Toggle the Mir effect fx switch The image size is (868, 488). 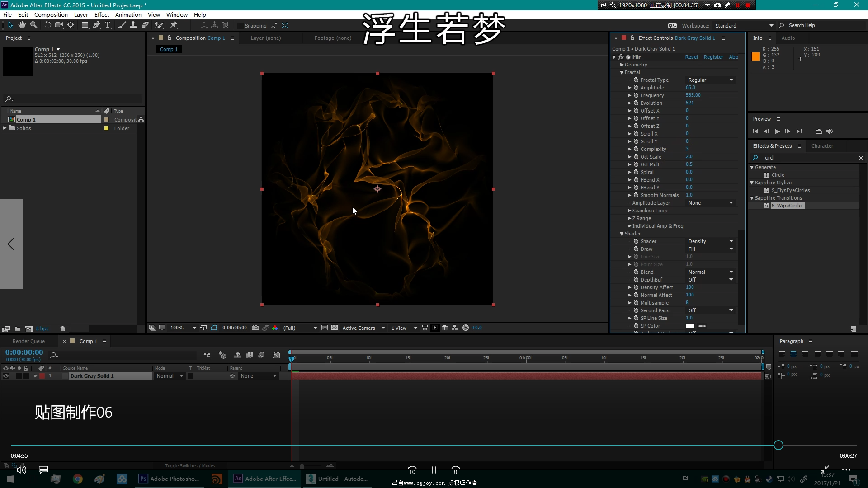[621, 57]
